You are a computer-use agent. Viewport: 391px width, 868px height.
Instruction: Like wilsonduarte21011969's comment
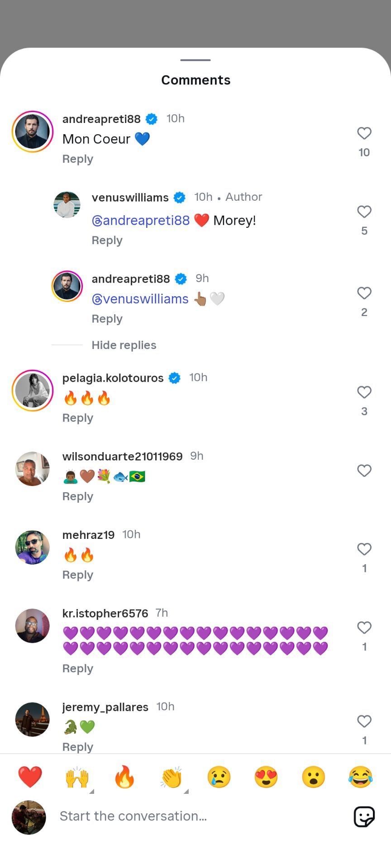point(364,471)
